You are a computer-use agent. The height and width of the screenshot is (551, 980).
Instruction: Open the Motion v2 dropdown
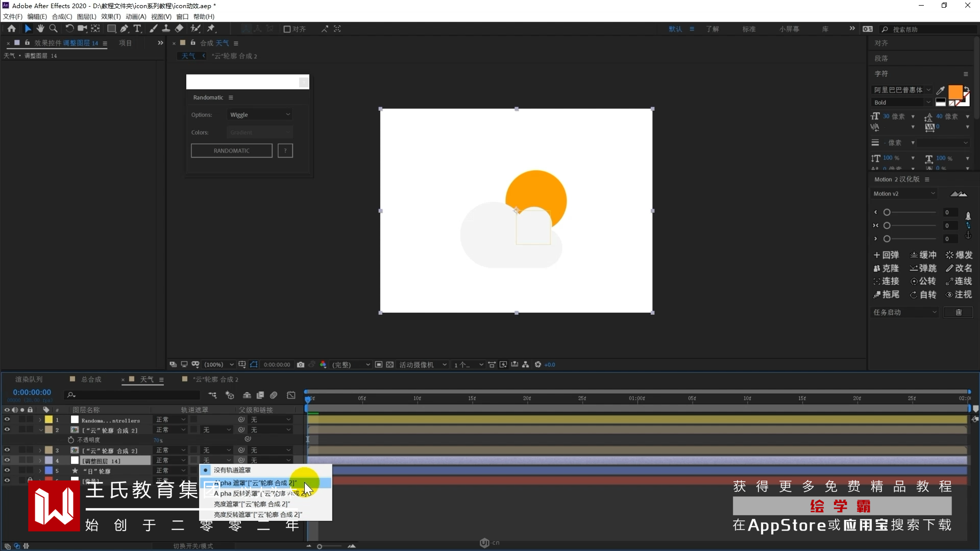click(904, 194)
